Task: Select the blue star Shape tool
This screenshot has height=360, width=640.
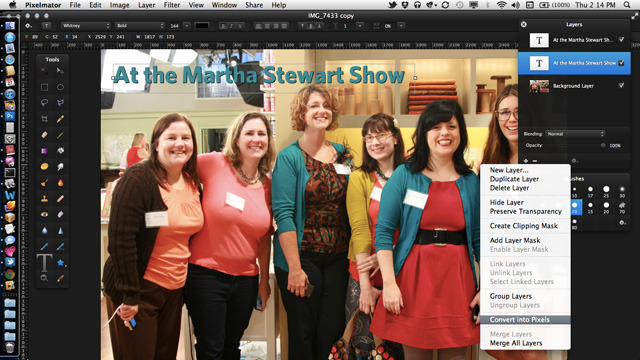Action: [x=60, y=262]
